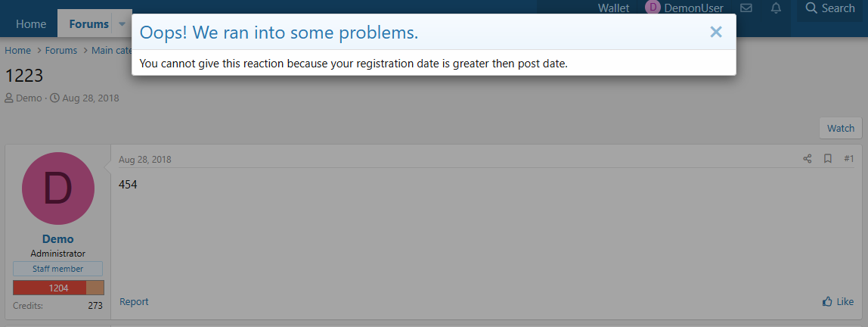868x327 pixels.
Task: Open the Search in the navigation bar
Action: [x=830, y=8]
